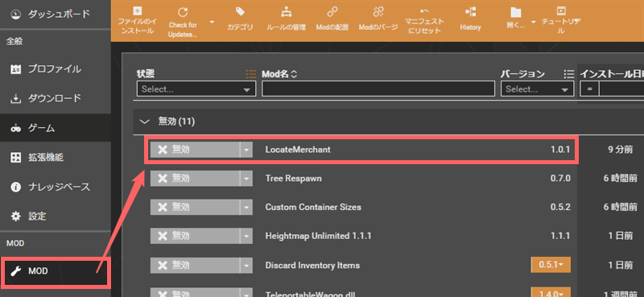This screenshot has height=297, width=644.
Task: Click the 状態 column header
Action: [x=146, y=74]
